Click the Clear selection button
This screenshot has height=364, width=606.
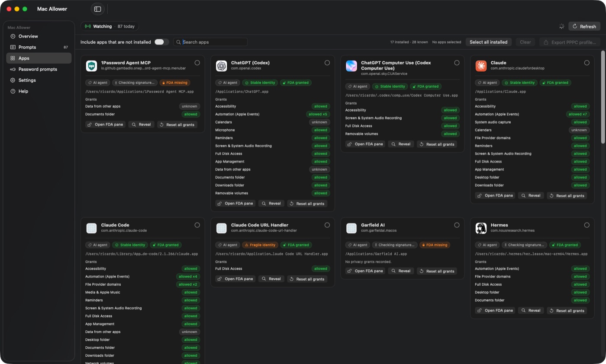(x=525, y=42)
